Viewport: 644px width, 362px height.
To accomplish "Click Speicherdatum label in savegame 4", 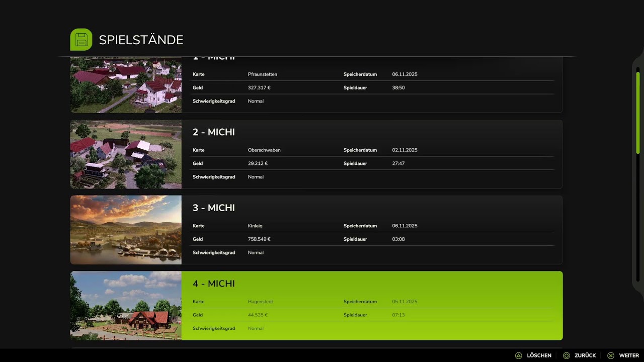I will click(x=360, y=302).
